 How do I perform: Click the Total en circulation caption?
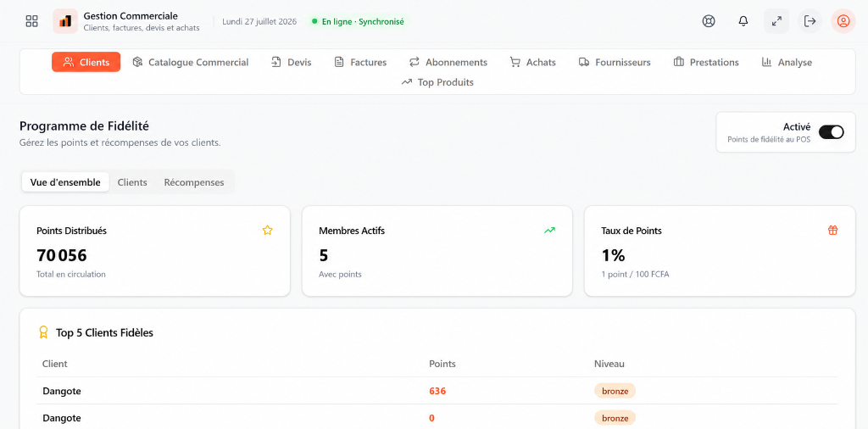point(71,274)
